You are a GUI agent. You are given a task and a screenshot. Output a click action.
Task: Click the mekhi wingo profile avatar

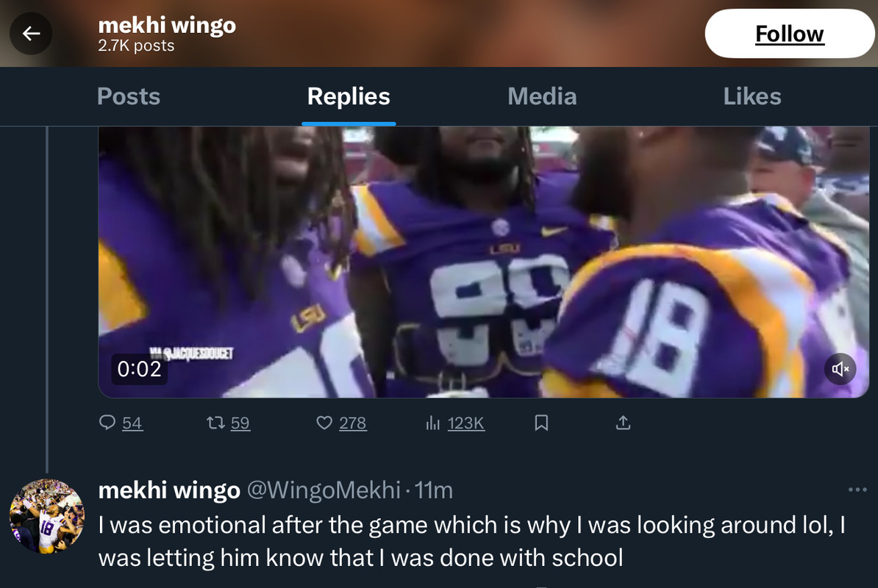pos(46,517)
